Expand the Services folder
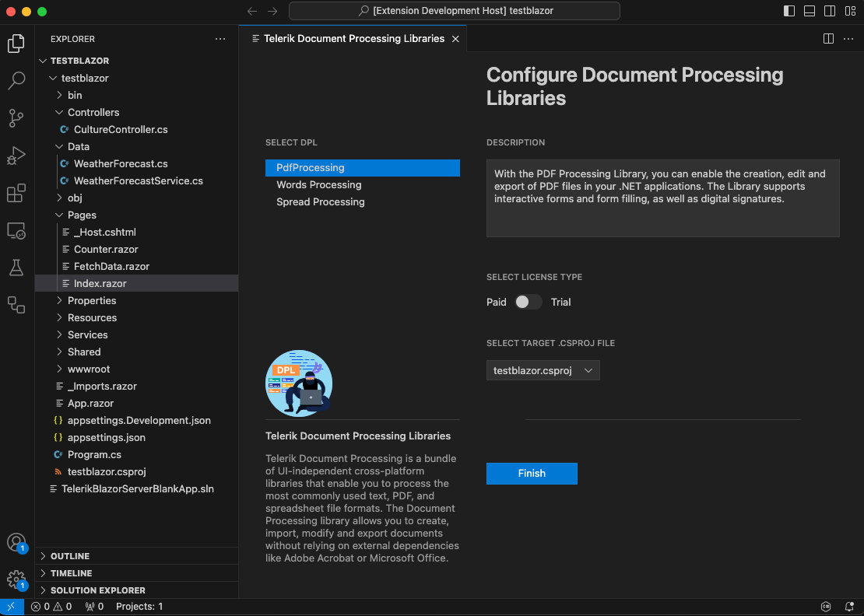Viewport: 864px width, 616px height. click(137, 334)
